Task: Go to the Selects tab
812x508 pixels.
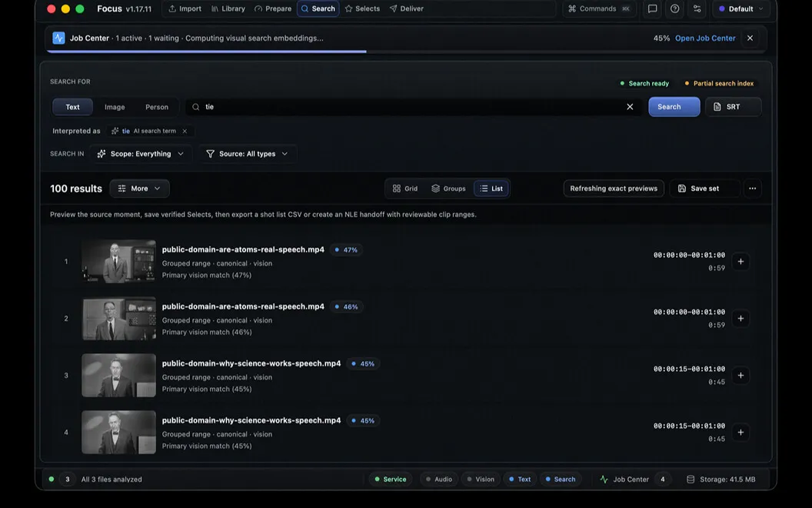Action: pos(362,8)
